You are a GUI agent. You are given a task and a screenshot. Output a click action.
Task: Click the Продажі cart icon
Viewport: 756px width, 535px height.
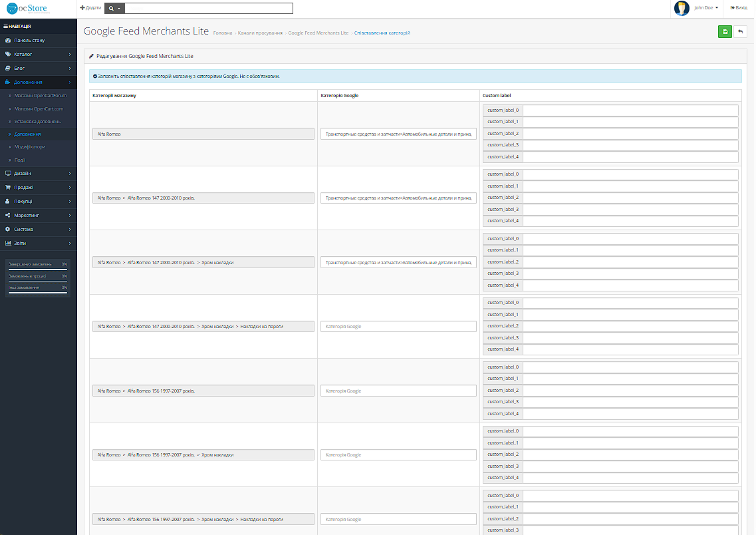[8, 188]
